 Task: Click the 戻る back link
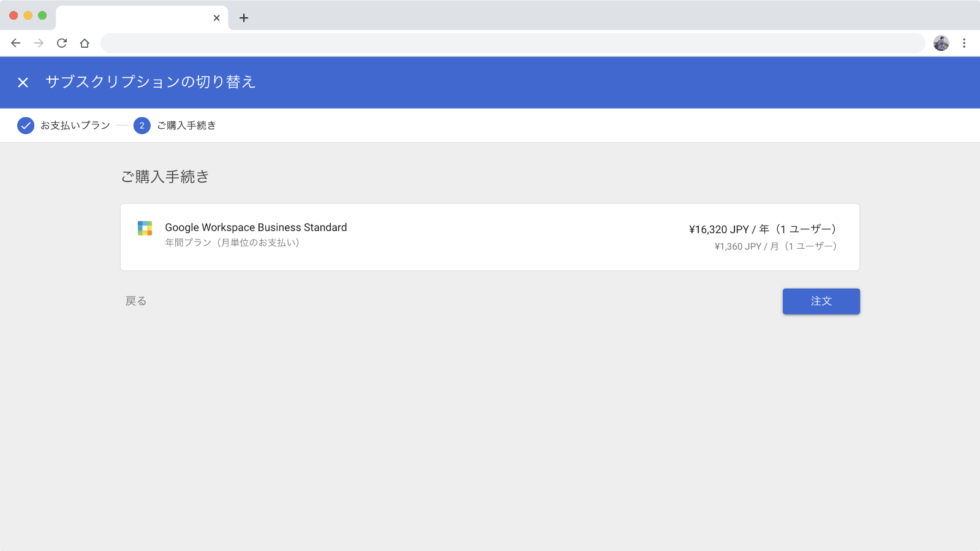click(x=136, y=301)
